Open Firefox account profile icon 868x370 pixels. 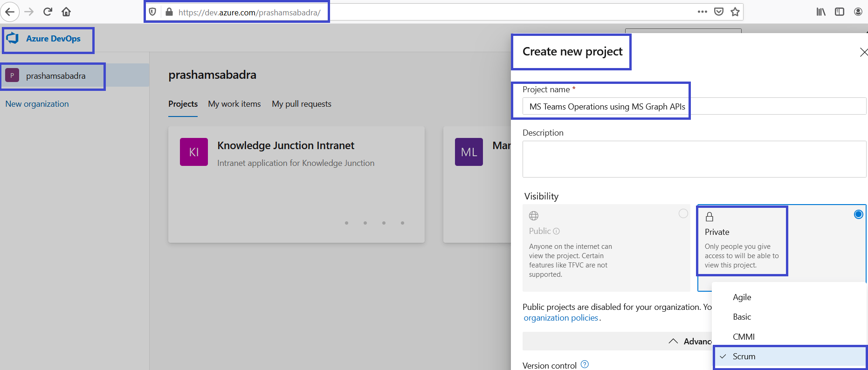point(858,12)
